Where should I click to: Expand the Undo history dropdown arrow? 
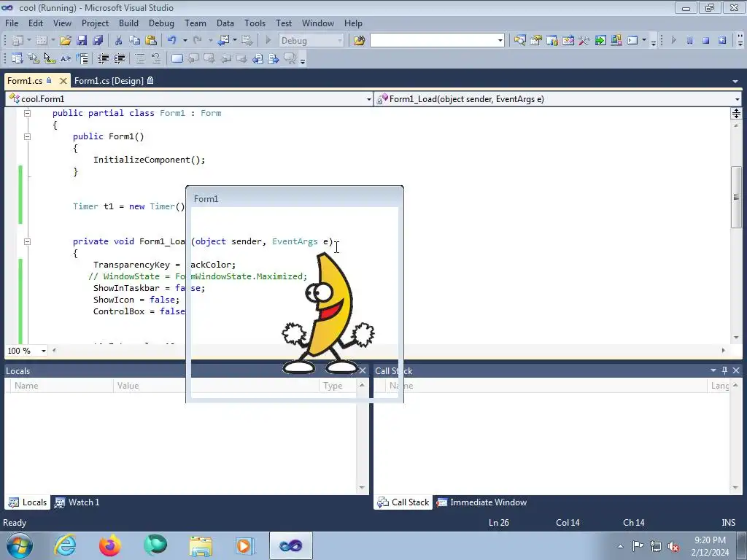tap(185, 41)
